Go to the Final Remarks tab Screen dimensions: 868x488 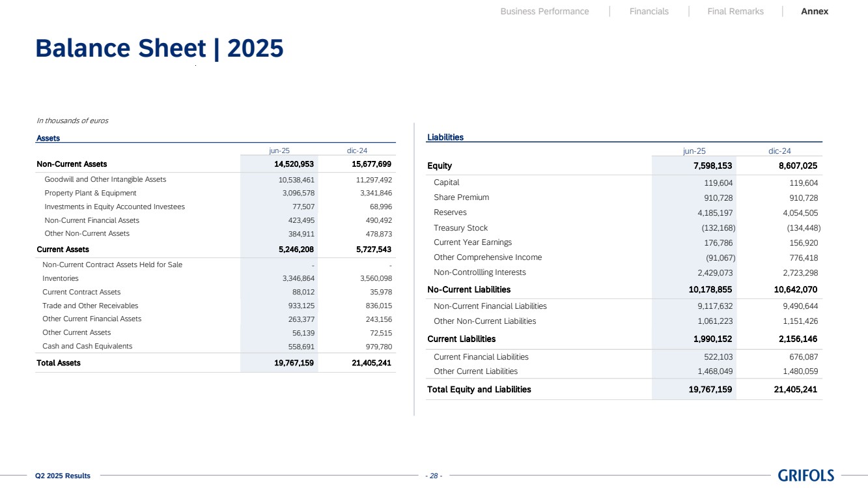(x=735, y=11)
